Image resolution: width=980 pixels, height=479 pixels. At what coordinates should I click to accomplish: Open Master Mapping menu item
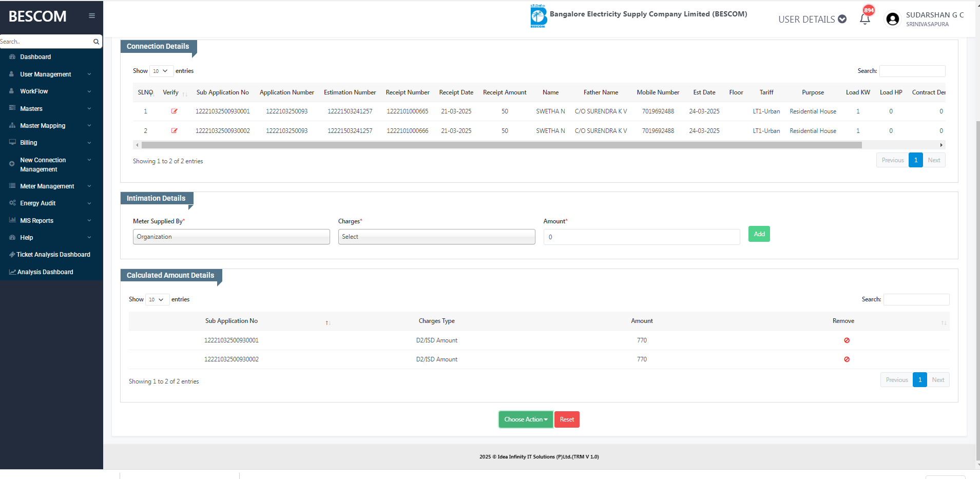43,126
